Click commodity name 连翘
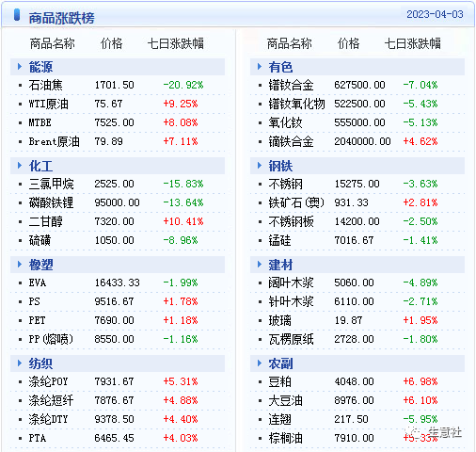Viewport: 476px width, 452px height. coord(279,419)
